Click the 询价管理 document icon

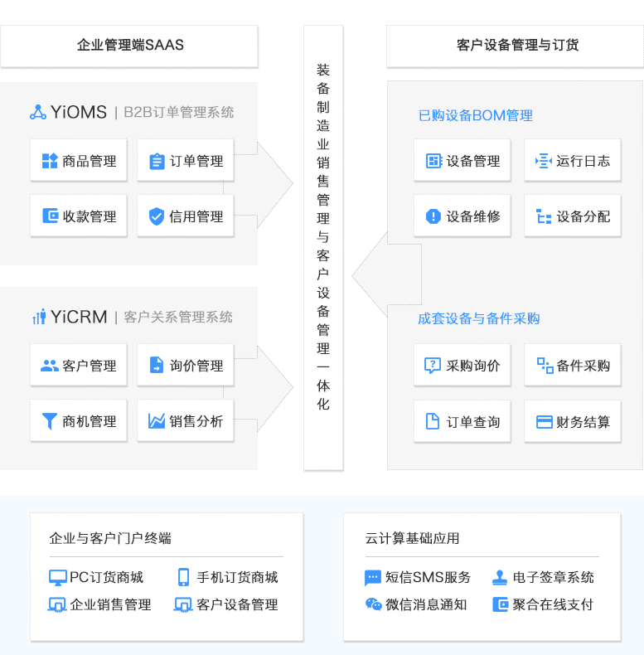click(157, 365)
